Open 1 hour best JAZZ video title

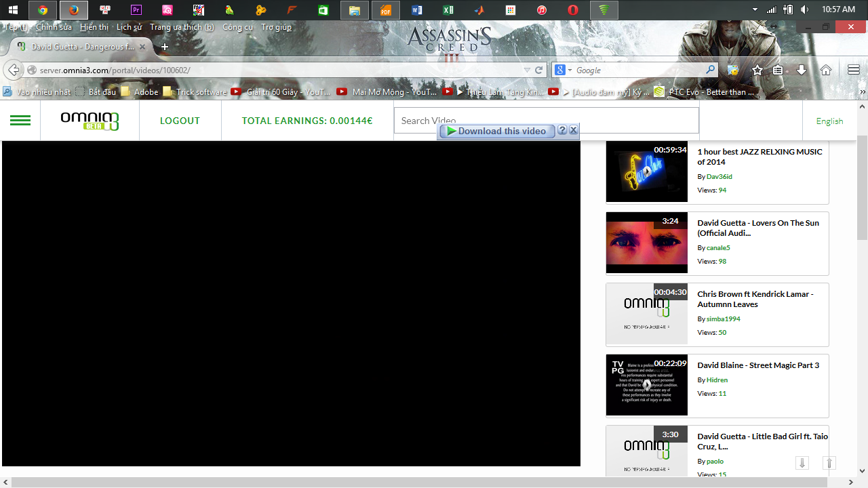click(759, 157)
